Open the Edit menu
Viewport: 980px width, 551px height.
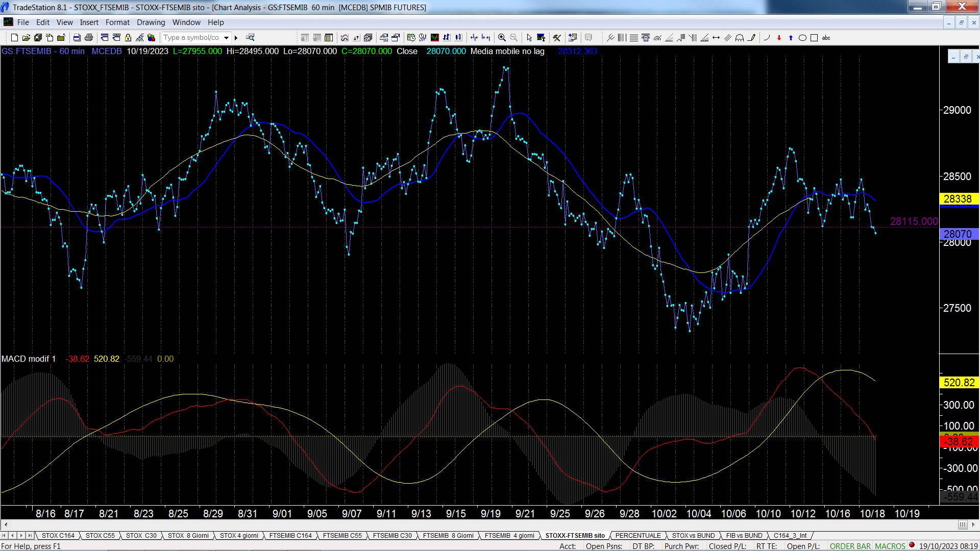click(x=43, y=22)
